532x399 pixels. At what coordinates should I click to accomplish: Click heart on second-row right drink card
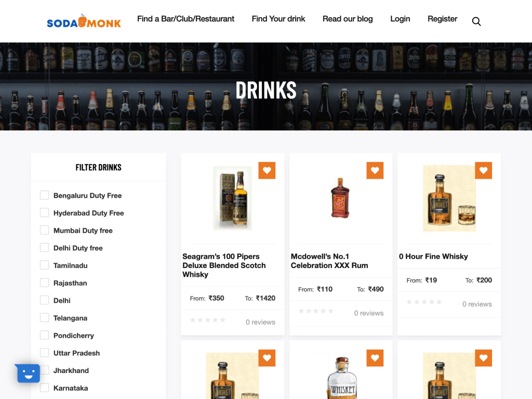click(484, 358)
